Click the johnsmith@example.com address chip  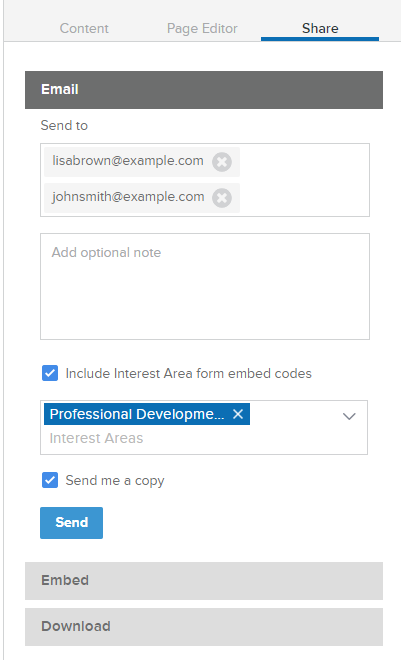(x=128, y=197)
